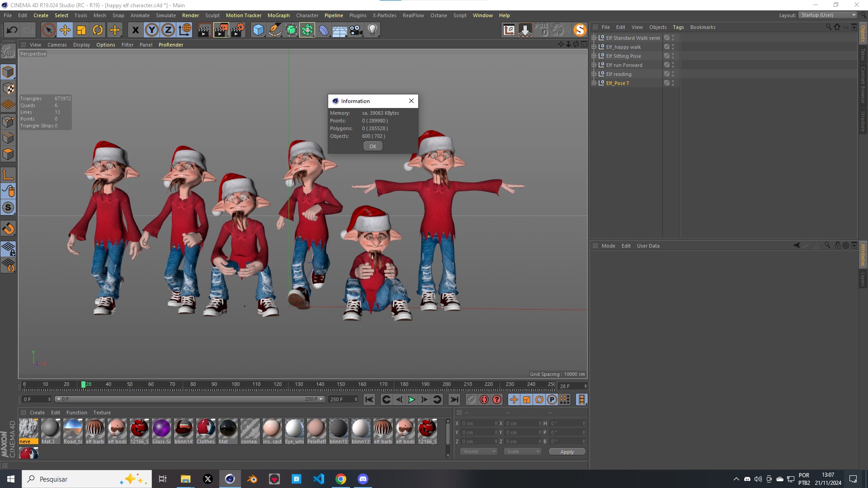Toggle visibility dots for Elf Sitting Pose
Image resolution: width=868 pixels, height=488 pixels.
[x=673, y=56]
